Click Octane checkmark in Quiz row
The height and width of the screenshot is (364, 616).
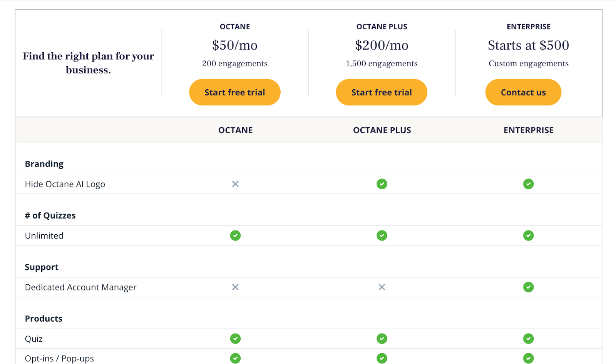pos(235,339)
